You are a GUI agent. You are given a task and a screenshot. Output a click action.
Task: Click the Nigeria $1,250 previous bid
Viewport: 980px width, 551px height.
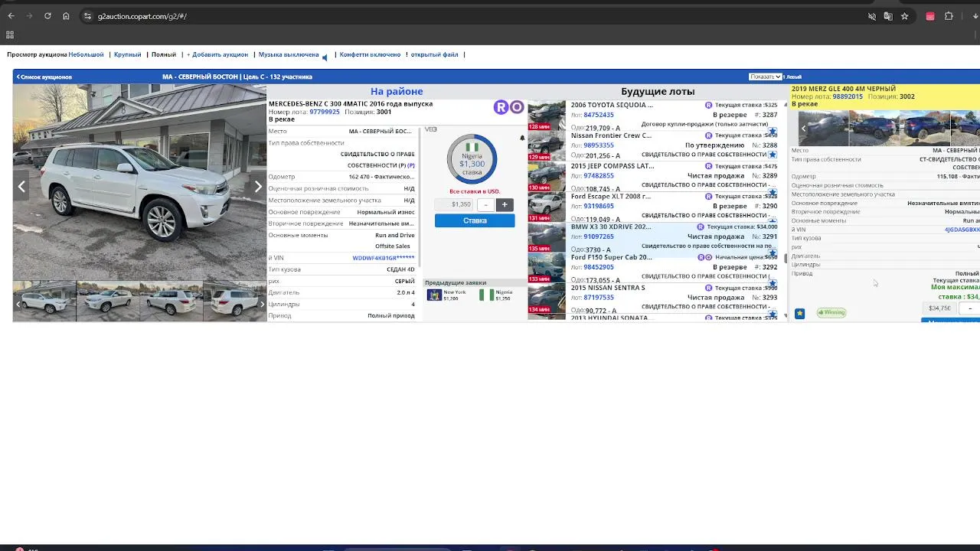tap(496, 295)
